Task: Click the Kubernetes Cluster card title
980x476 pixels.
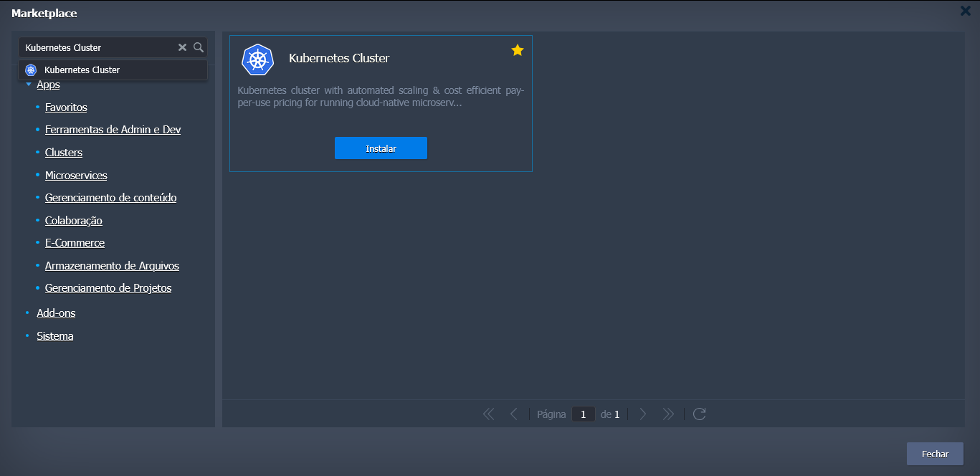Action: click(339, 58)
